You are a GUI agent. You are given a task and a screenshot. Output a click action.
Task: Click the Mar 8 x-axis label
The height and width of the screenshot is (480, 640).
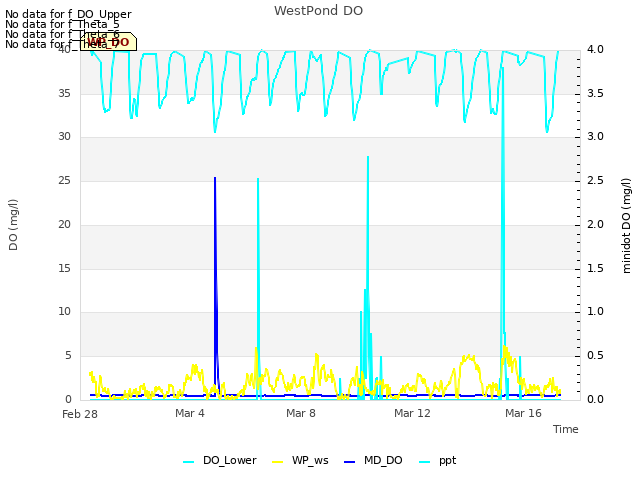click(301, 413)
